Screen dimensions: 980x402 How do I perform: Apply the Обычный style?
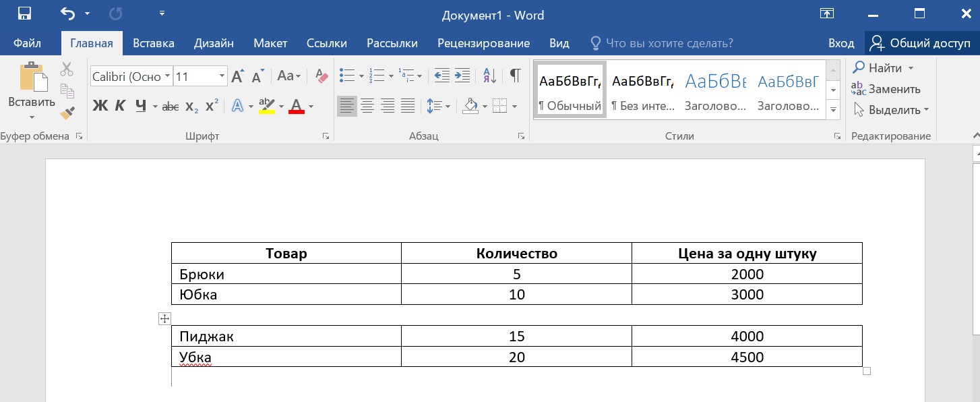pos(570,90)
